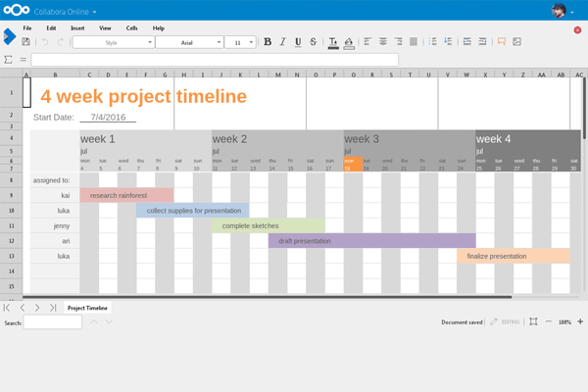Select the Project Timeline sheet tab
Image resolution: width=588 pixels, height=392 pixels.
[x=88, y=308]
